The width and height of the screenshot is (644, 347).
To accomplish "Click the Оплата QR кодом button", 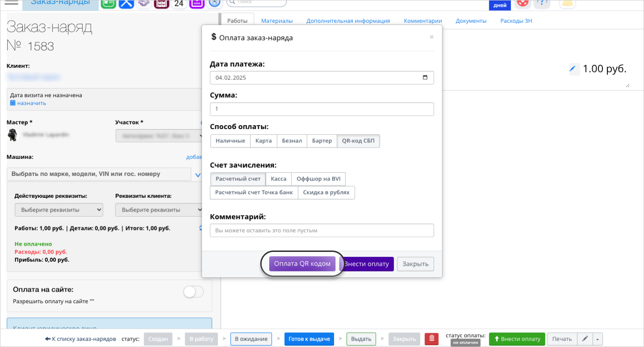I will (302, 263).
